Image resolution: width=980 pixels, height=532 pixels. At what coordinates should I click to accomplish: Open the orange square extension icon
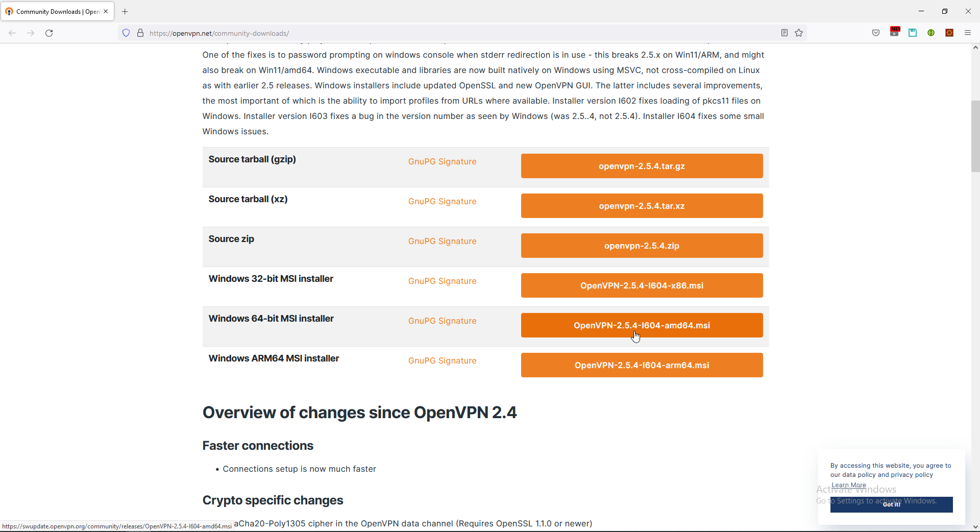point(949,33)
